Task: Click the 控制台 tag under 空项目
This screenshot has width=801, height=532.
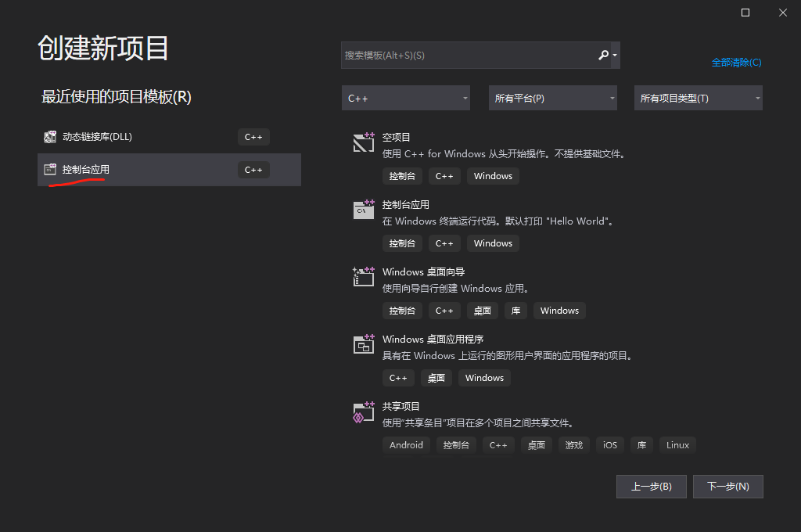Action: (402, 176)
